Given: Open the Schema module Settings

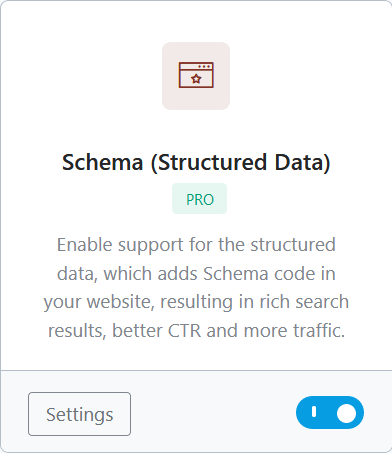Looking at the screenshot, I should tap(79, 414).
